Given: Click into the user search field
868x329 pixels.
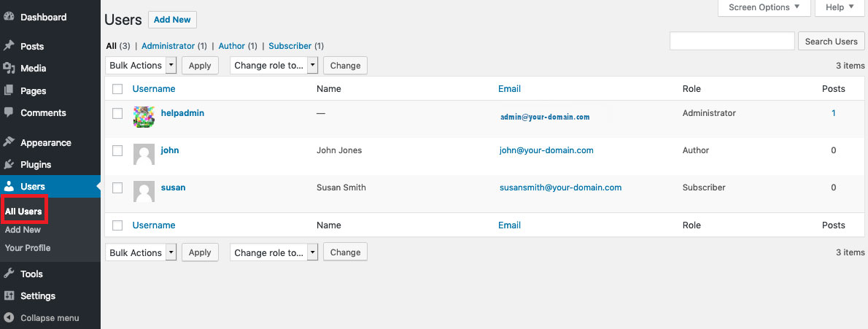Looking at the screenshot, I should (732, 41).
